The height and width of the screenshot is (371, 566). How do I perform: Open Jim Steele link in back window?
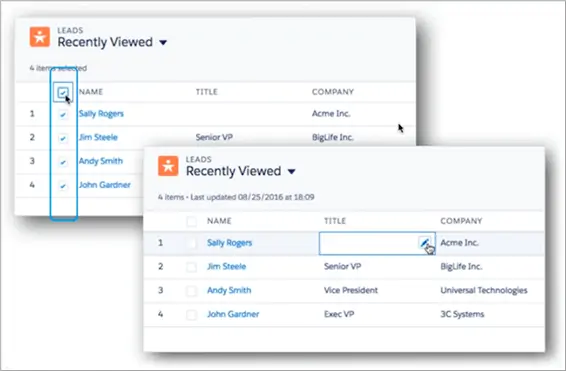coord(98,137)
